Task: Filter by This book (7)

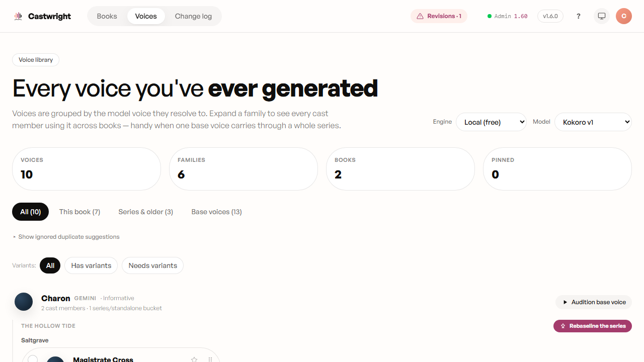Action: 79,212
